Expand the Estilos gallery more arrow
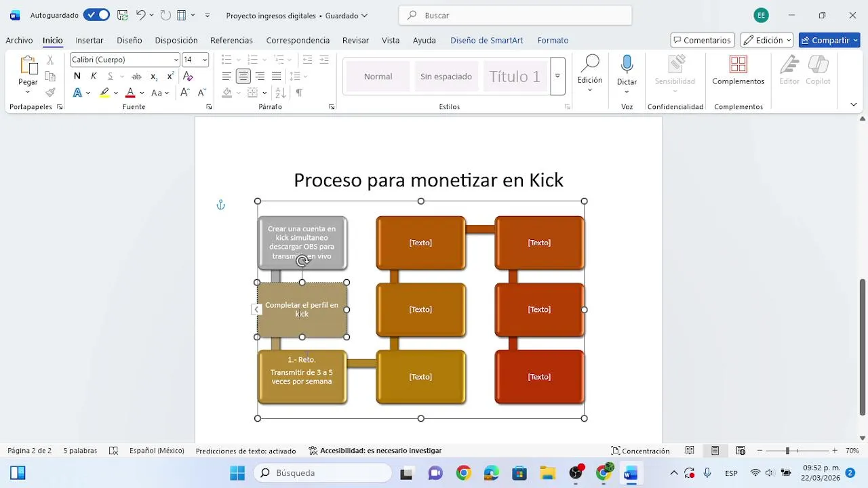The width and height of the screenshot is (868, 488). 557,76
